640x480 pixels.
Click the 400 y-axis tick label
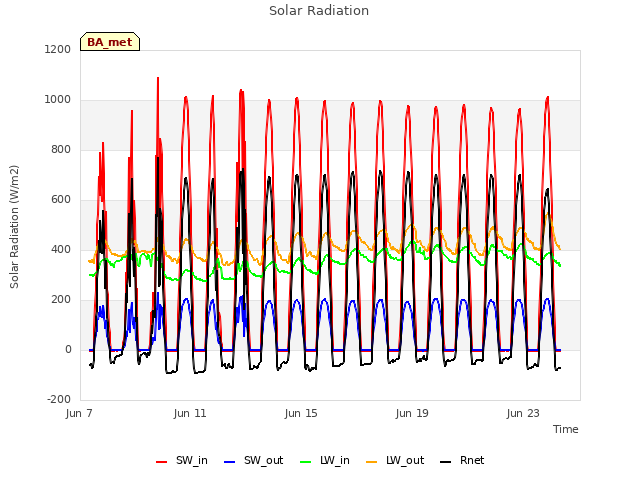61,249
